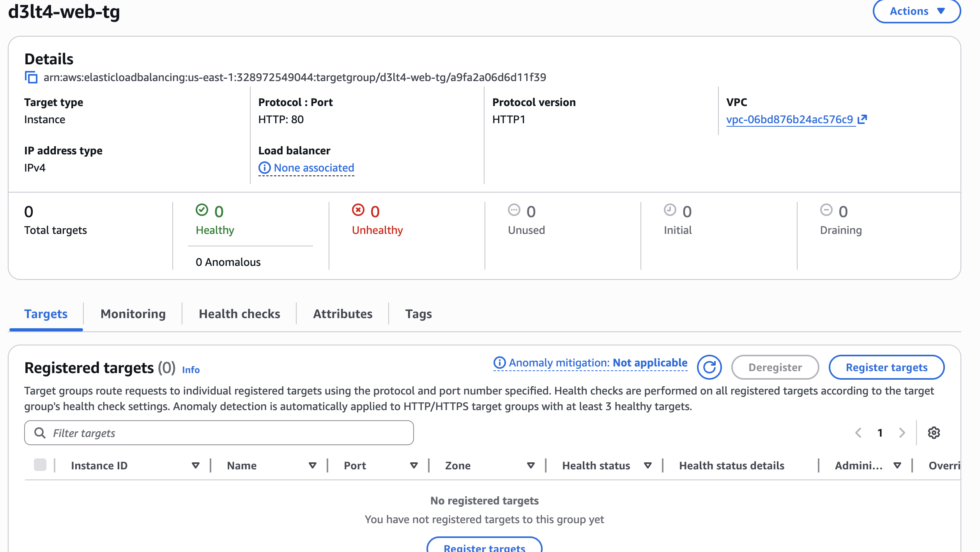Sort by Zone column arrow
The height and width of the screenshot is (552, 980).
coord(531,465)
